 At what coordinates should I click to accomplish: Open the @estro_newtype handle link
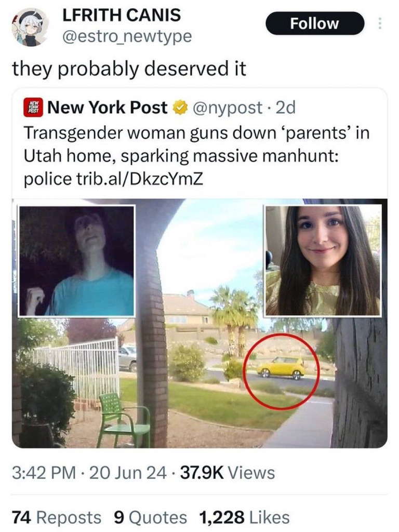127,36
